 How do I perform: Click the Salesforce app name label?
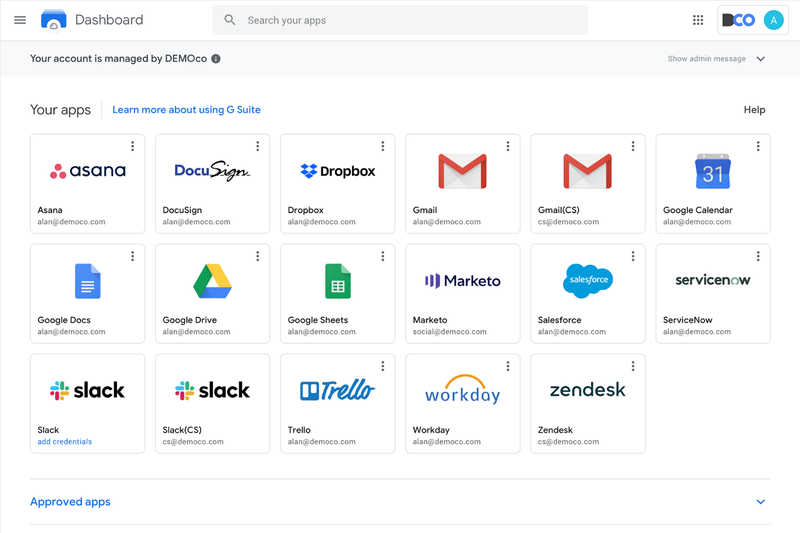[x=559, y=320]
